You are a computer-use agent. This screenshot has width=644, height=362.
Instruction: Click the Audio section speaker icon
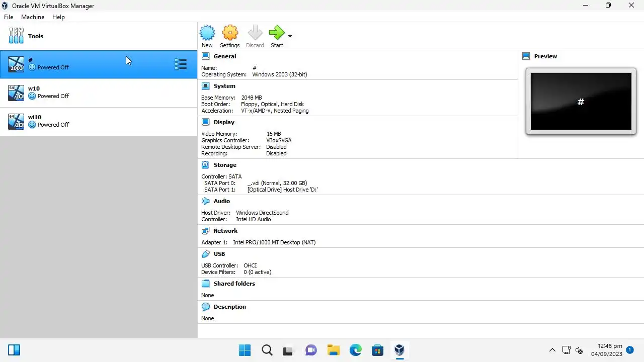[x=205, y=201]
